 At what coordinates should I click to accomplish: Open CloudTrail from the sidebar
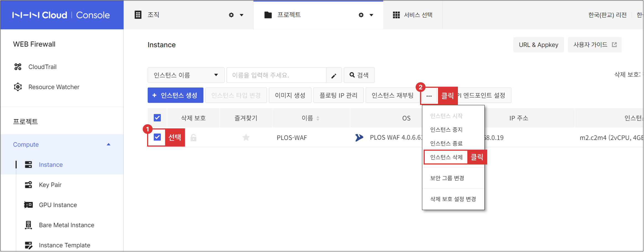click(42, 67)
